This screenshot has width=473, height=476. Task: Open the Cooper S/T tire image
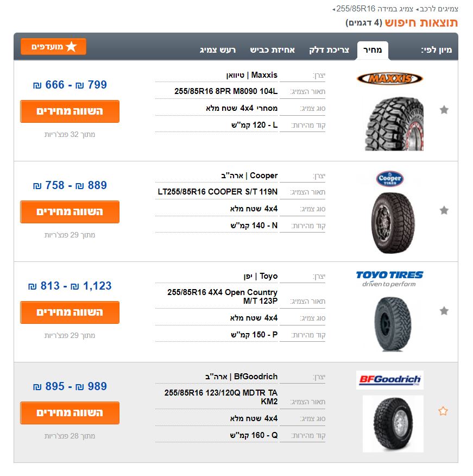click(x=392, y=222)
